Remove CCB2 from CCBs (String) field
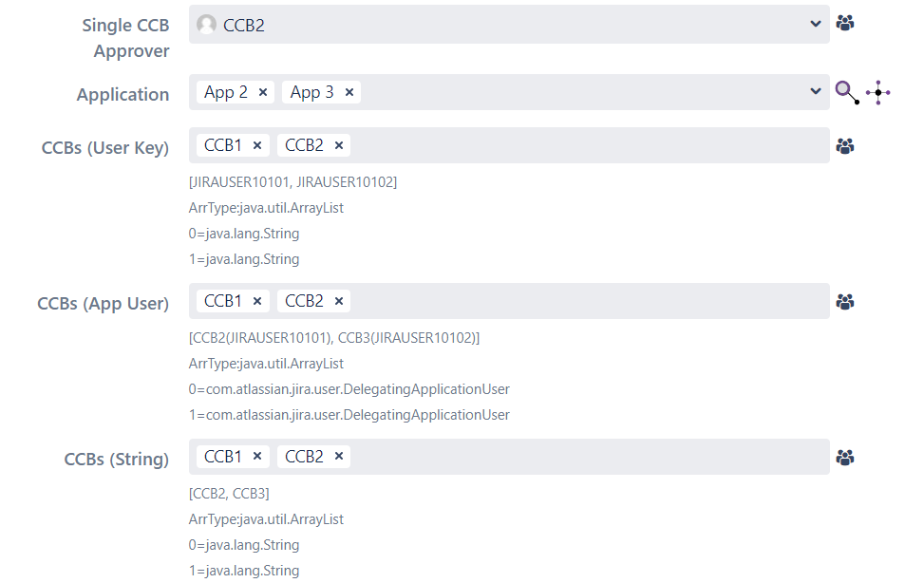The image size is (924, 583). 338,457
